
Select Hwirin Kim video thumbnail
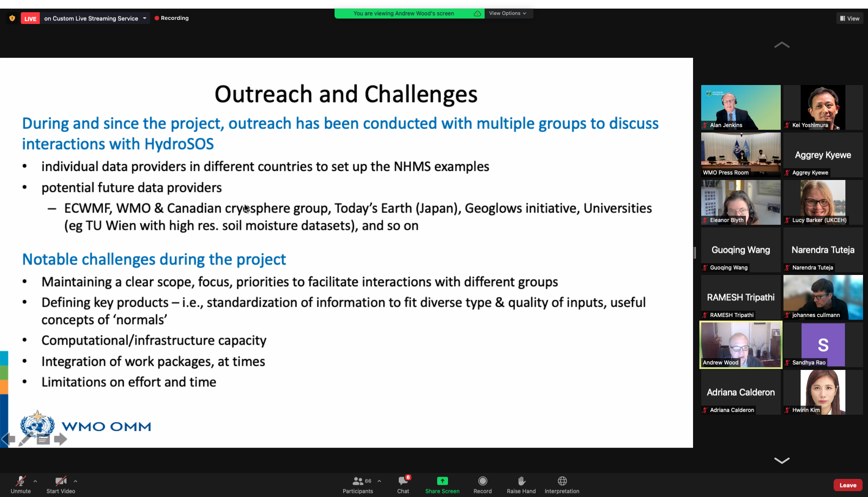coord(823,392)
